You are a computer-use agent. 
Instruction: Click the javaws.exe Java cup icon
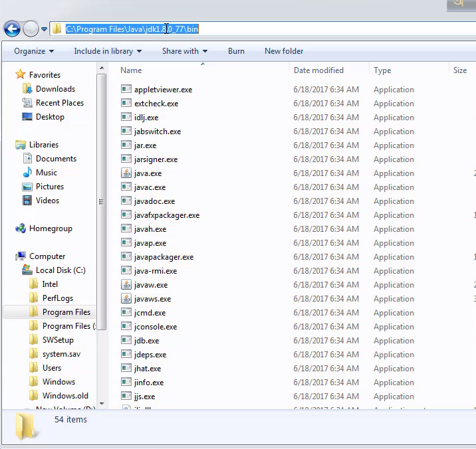click(x=126, y=298)
